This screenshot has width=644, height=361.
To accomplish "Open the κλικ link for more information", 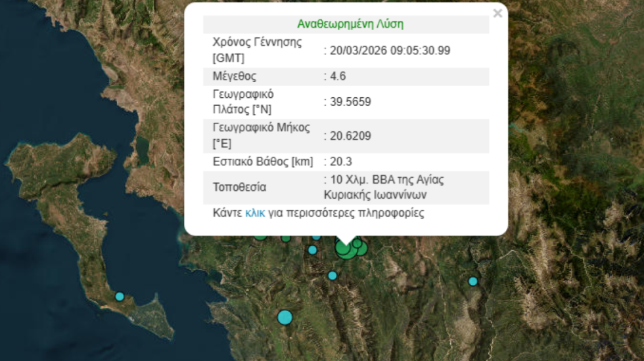I will 255,213.
